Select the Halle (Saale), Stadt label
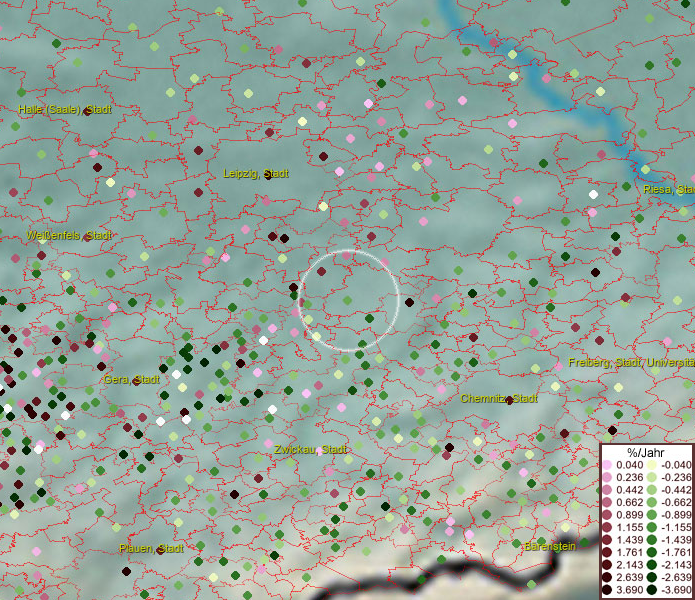 (x=65, y=109)
